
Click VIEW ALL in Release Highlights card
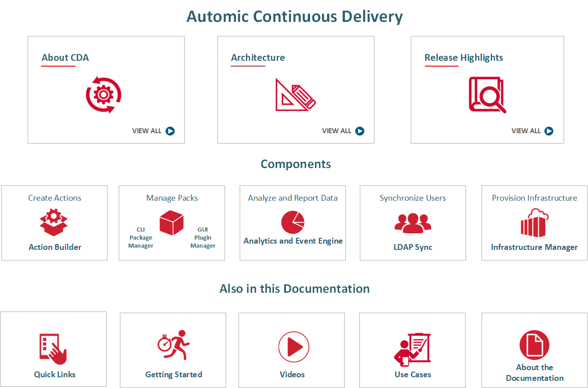[533, 131]
